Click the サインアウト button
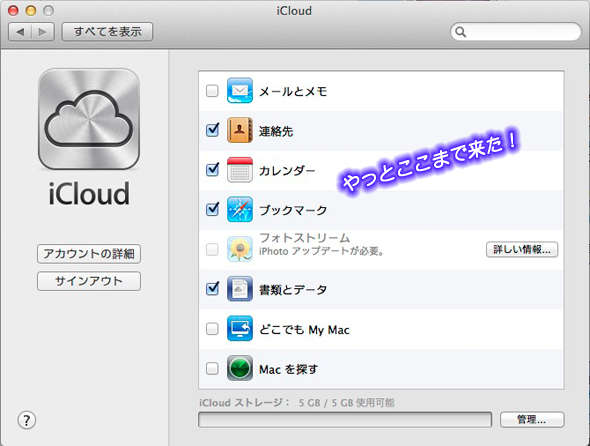Screen dimensions: 590x446 click(89, 281)
